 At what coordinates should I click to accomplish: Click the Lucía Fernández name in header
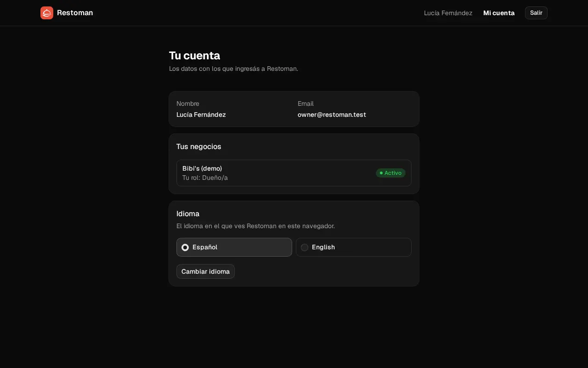tap(448, 13)
